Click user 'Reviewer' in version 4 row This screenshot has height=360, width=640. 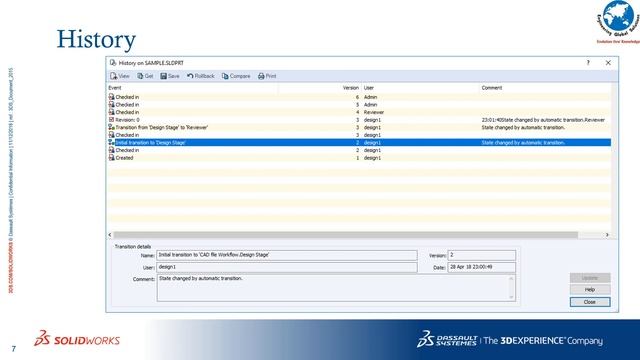pos(374,112)
